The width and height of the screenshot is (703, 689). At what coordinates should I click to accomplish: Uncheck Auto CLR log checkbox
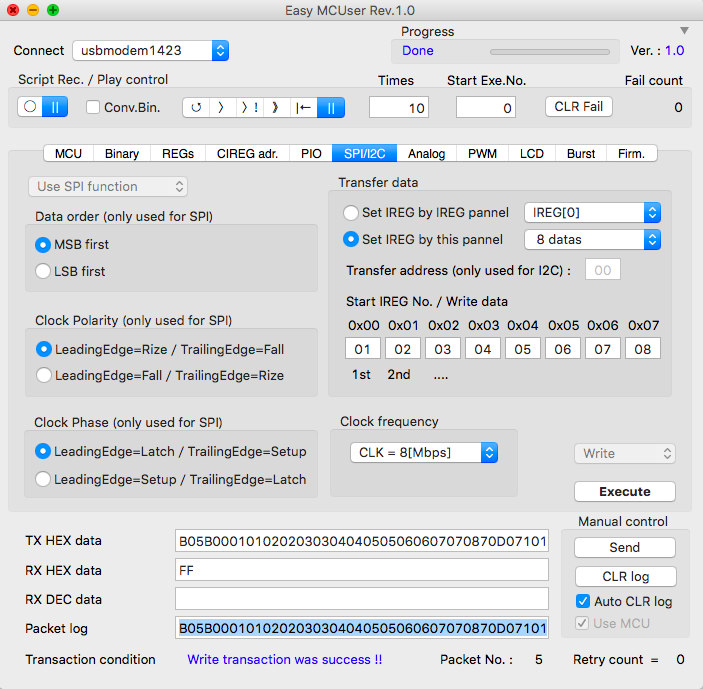(x=583, y=601)
